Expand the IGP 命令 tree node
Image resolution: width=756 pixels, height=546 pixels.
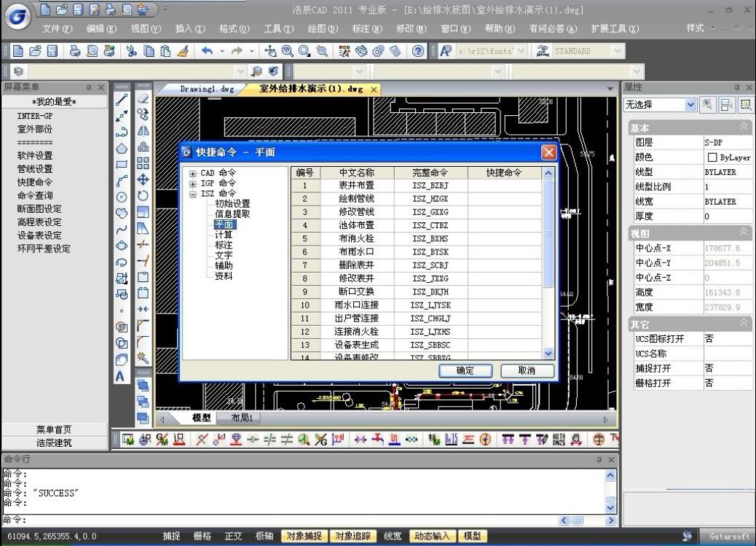pos(193,184)
